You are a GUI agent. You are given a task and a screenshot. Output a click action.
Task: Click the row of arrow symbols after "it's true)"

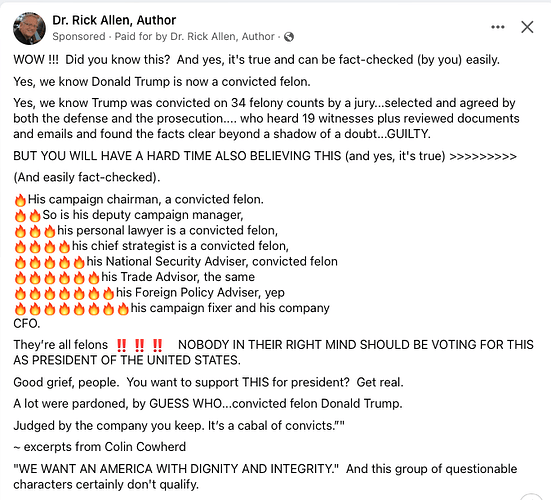click(483, 156)
